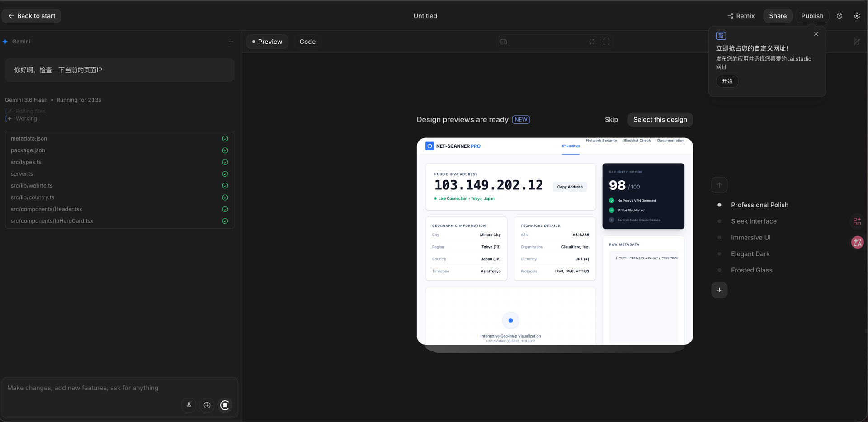
Task: Click green check next to metadata.json
Action: pos(225,139)
